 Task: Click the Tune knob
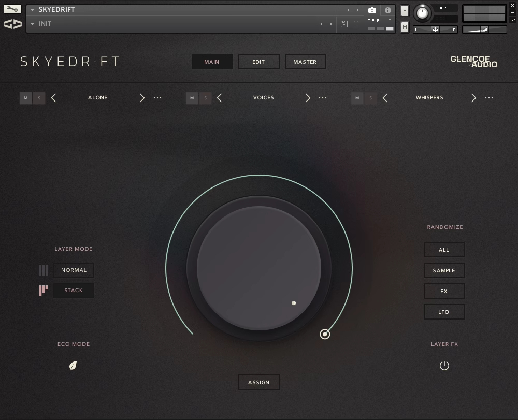(x=422, y=13)
